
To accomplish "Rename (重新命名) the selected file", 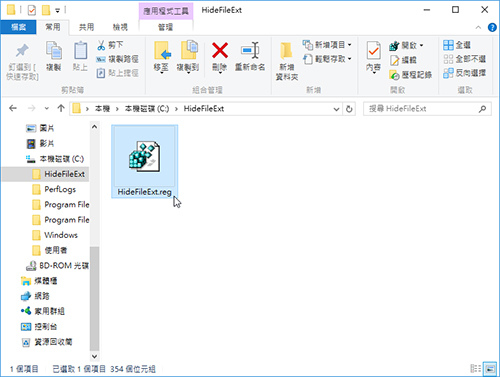I will click(250, 57).
